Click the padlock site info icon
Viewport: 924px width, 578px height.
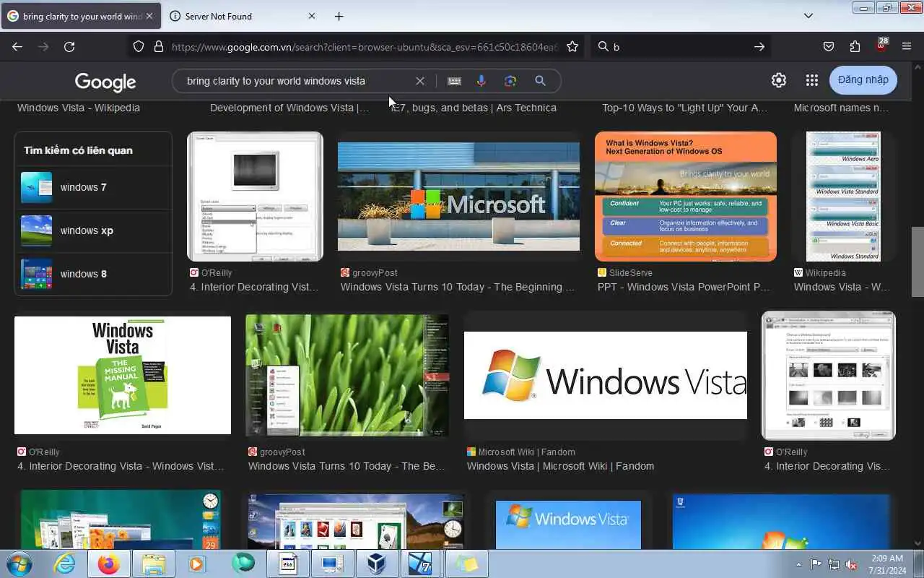click(159, 46)
